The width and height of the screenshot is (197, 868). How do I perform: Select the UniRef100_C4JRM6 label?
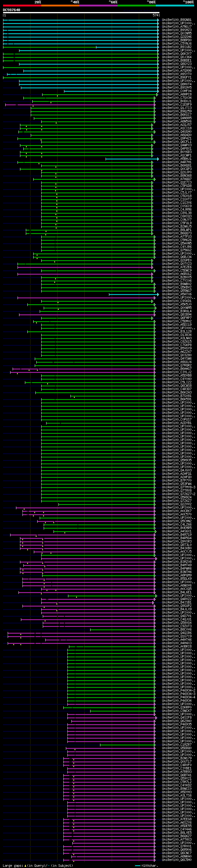tap(177, 210)
